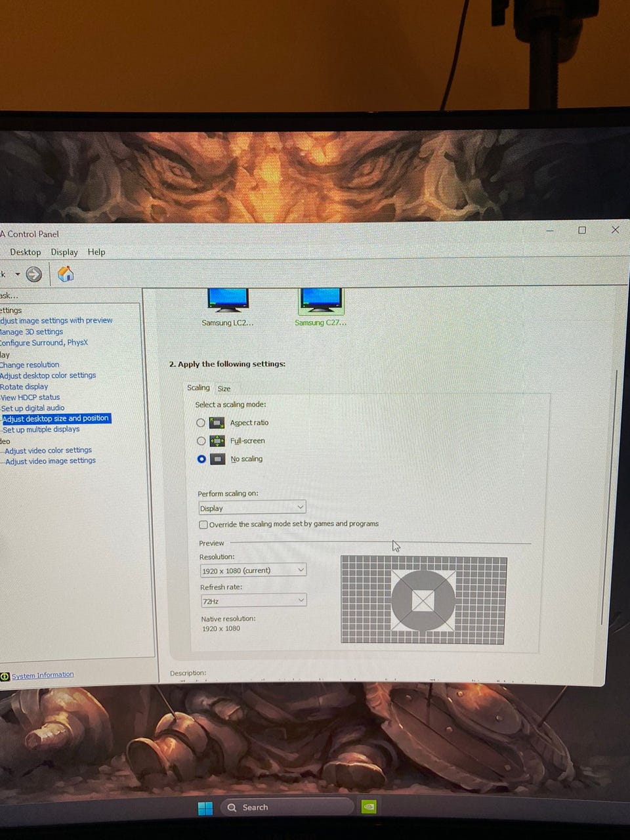Select Adjust desktop size and position

[x=56, y=418]
